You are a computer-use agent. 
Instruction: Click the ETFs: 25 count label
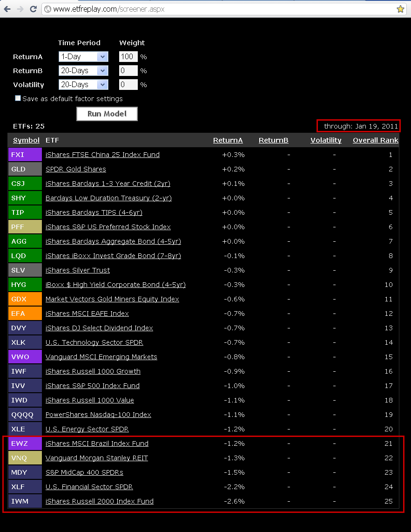pos(29,126)
